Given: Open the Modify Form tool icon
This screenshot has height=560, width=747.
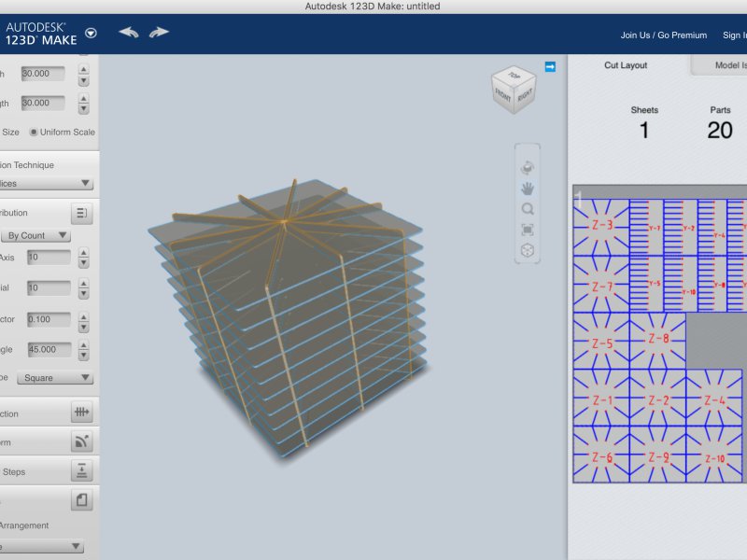Looking at the screenshot, I should pos(81,441).
